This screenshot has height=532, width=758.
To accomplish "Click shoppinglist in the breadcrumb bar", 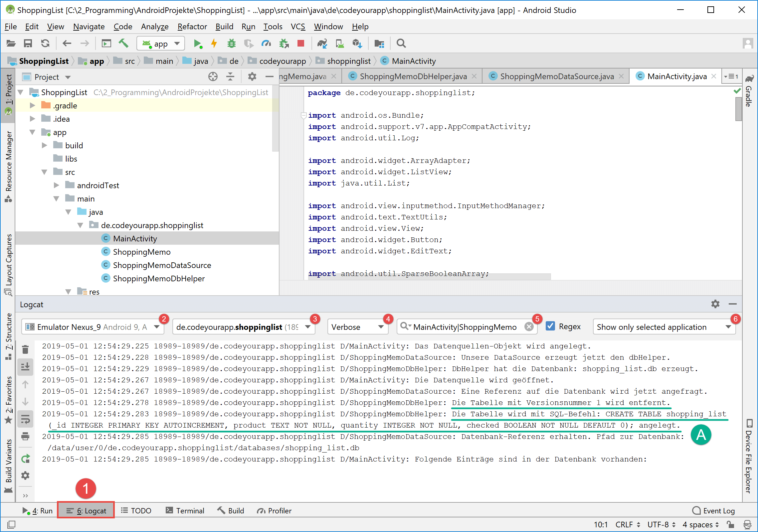I will point(348,61).
